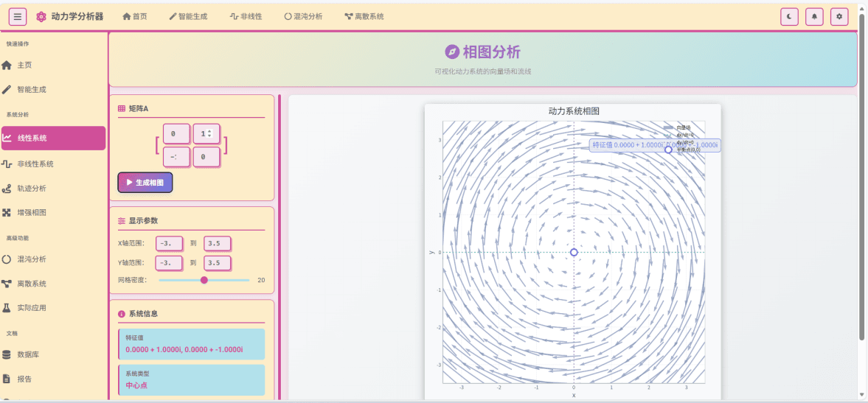Open the hamburger menu button

click(x=17, y=17)
